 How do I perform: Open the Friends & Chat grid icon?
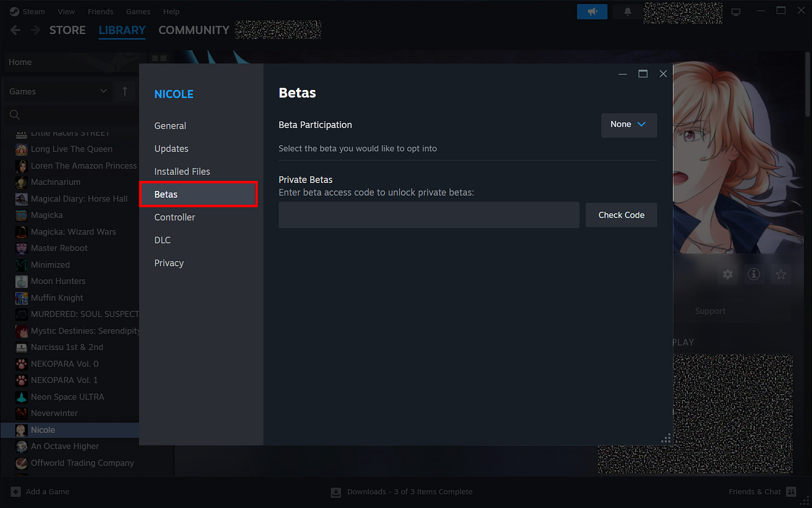tap(791, 492)
